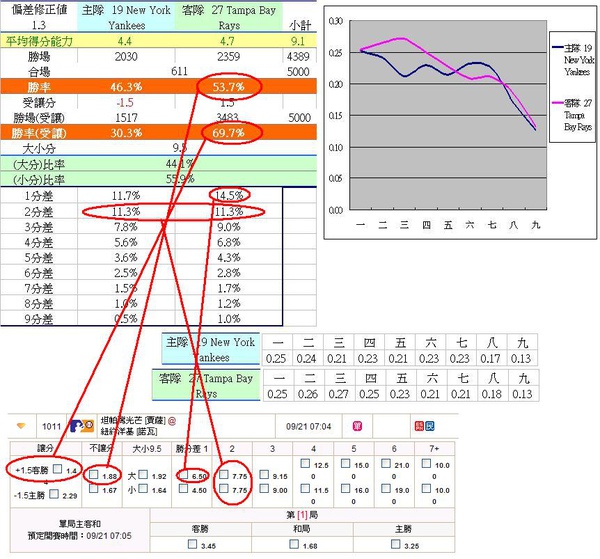Click the blue icon right of the game time
The image size is (600, 559).
(x=430, y=426)
